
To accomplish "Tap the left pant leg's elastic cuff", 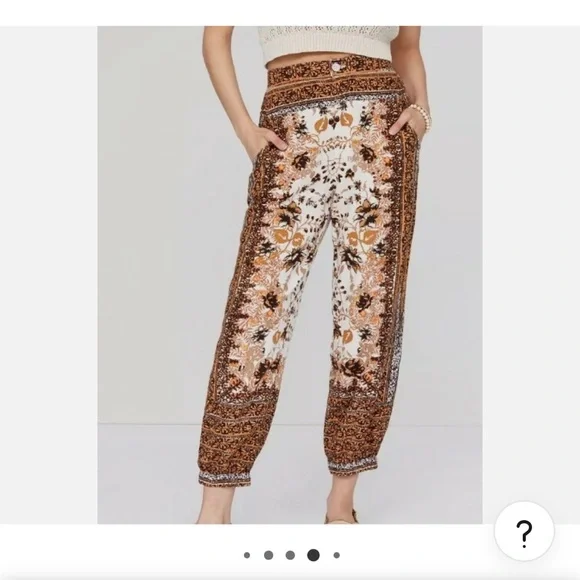I will (224, 479).
